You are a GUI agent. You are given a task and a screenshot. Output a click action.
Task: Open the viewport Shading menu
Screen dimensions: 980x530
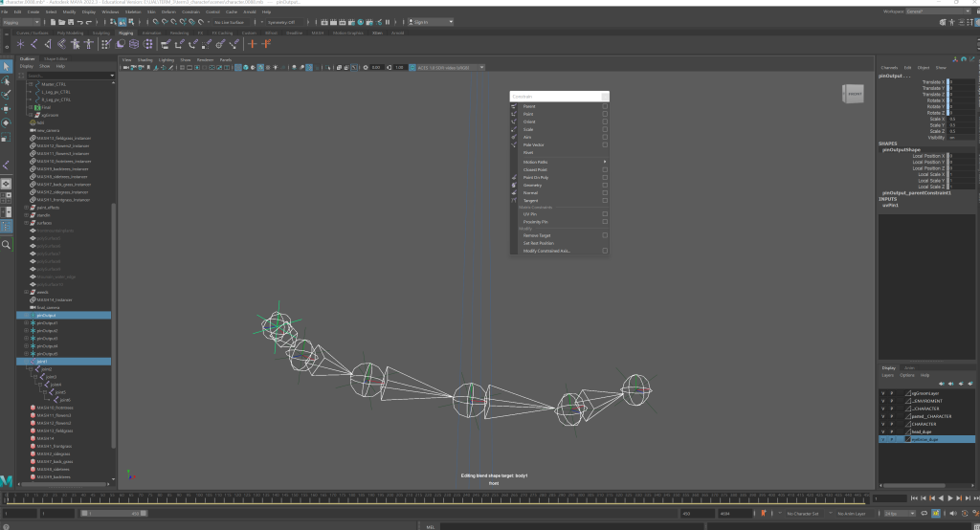145,60
